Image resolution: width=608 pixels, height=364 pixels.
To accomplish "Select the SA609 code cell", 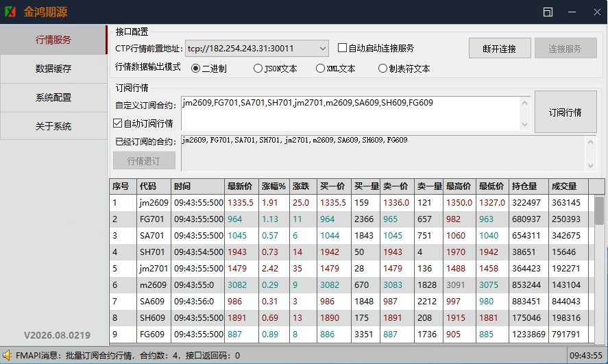I will (154, 301).
